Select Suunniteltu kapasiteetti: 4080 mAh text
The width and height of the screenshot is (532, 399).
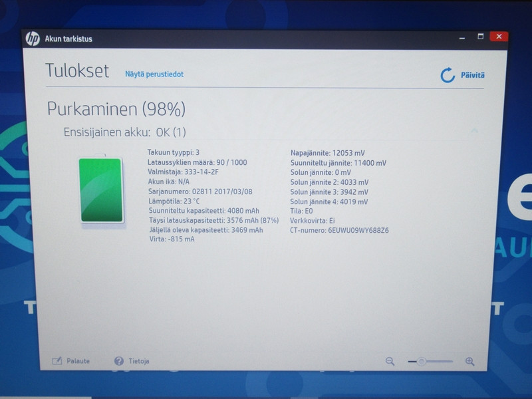(204, 211)
